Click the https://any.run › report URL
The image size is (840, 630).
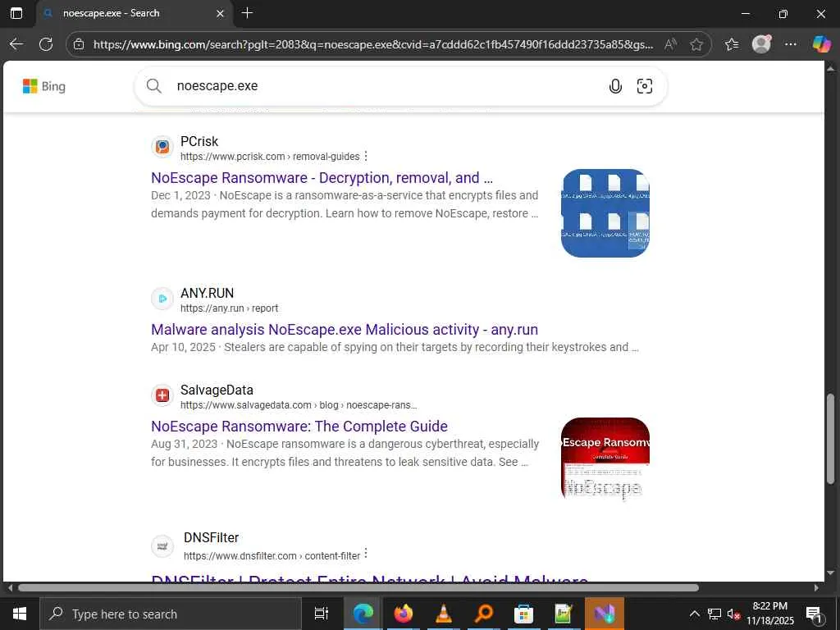(230, 308)
